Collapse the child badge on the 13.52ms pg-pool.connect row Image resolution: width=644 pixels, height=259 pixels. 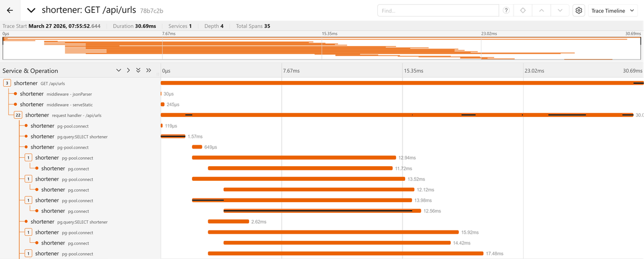[x=28, y=179]
